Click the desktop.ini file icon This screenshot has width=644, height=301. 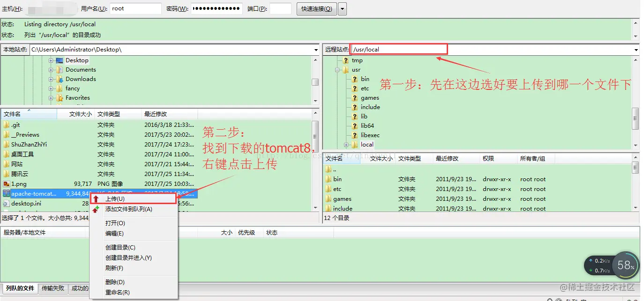[x=6, y=204]
